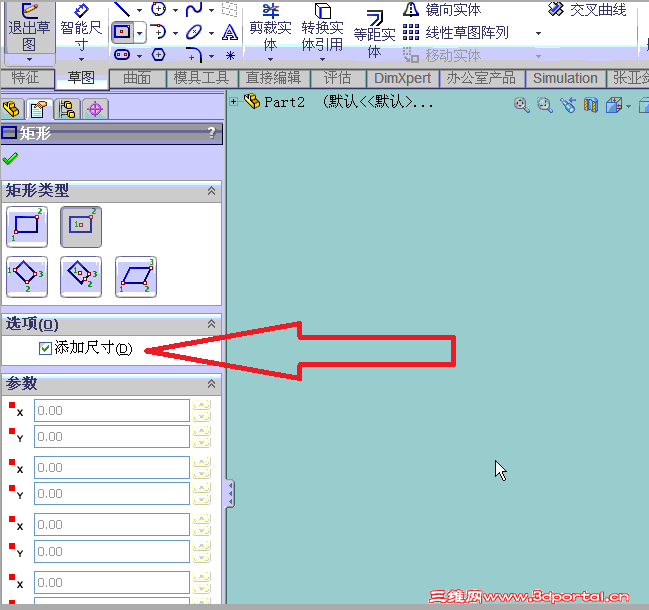Select the Ellipse sketch tool
649x610 pixels.
[x=194, y=32]
